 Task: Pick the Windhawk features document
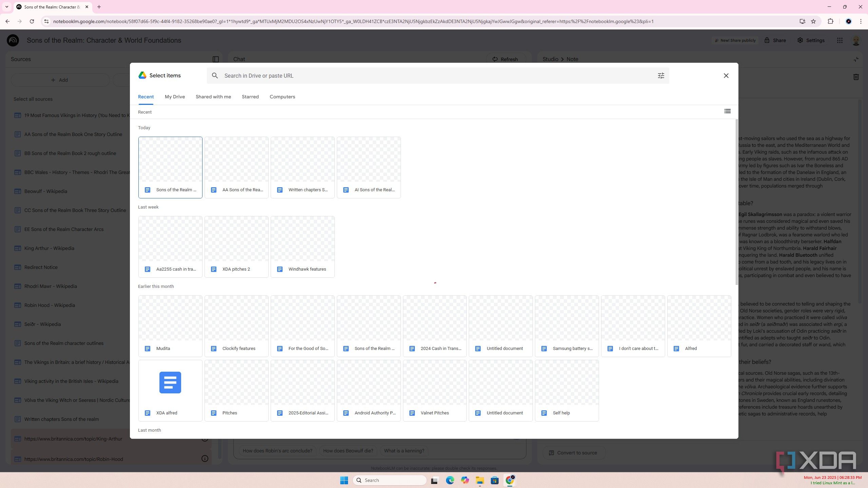pyautogui.click(x=303, y=247)
